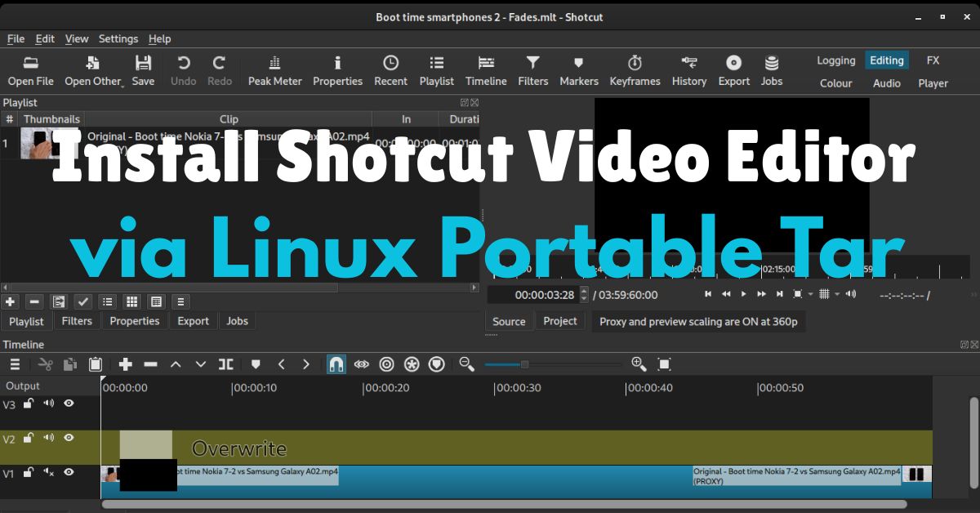Screen dimensions: 980x513
Task: Hide track V3 with its eye icon
Action: coord(69,404)
